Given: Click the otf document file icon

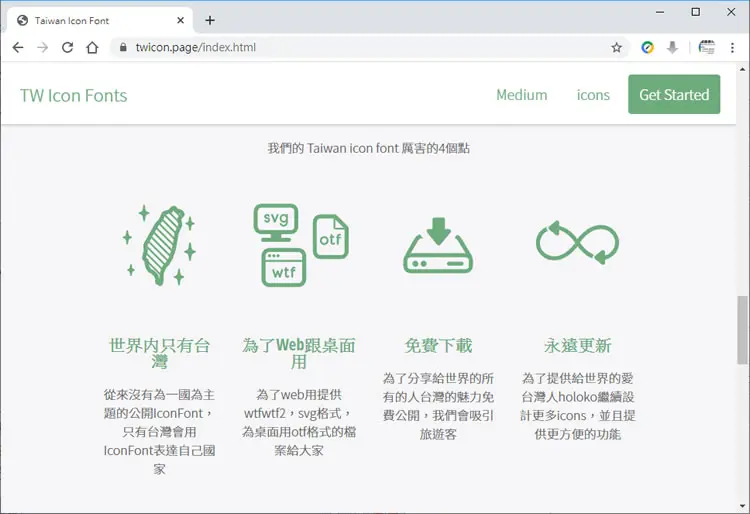Looking at the screenshot, I should (x=331, y=236).
